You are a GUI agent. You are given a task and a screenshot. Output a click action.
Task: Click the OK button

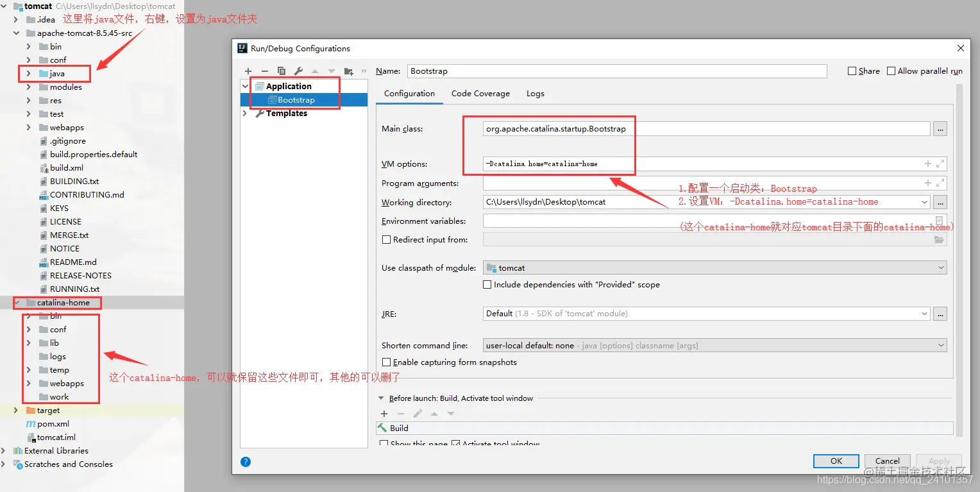(836, 461)
